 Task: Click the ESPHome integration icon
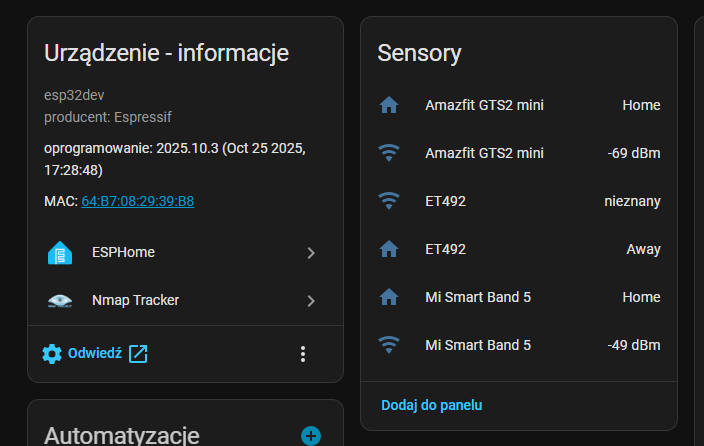[x=60, y=253]
